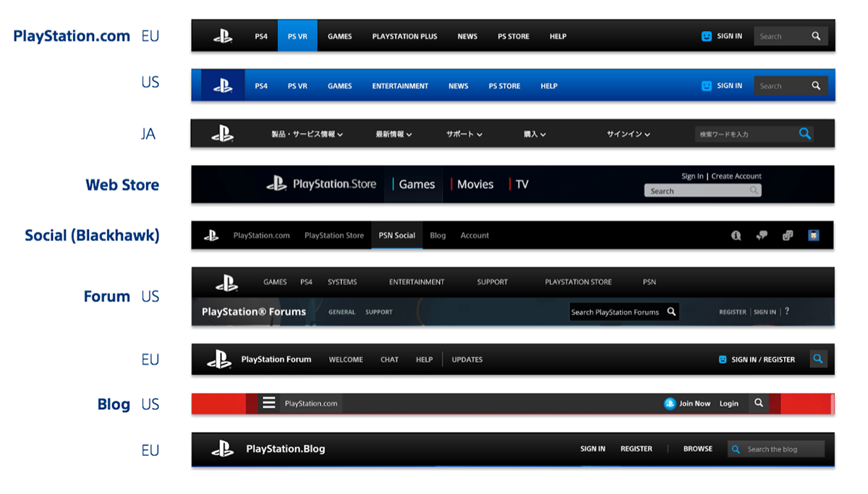Screen dimensions: 868x494
Task: Expand the サインイン dropdown
Action: tap(629, 135)
